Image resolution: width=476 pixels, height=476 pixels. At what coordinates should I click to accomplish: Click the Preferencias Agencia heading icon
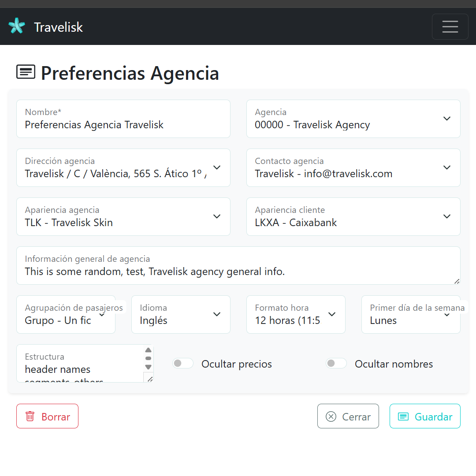[x=26, y=72]
